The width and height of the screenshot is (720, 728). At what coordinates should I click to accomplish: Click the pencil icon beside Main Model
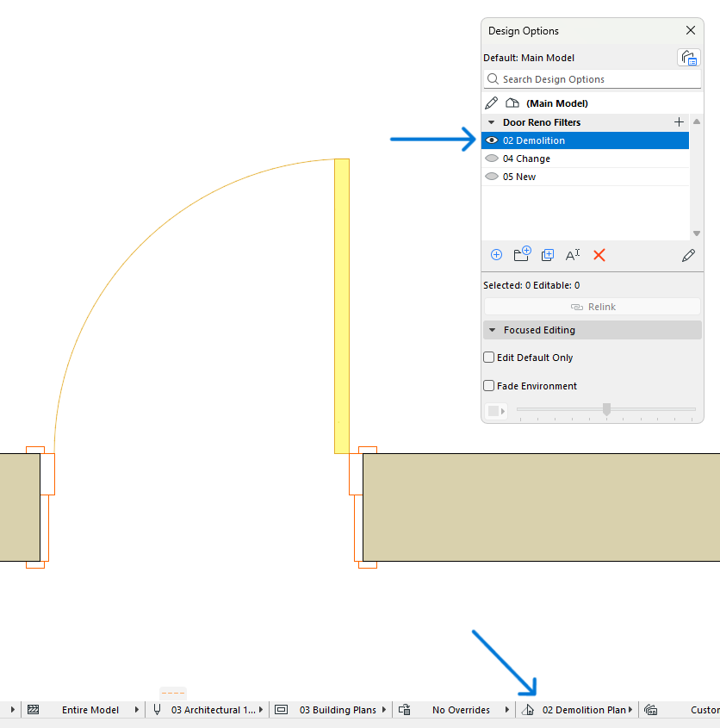tap(492, 103)
